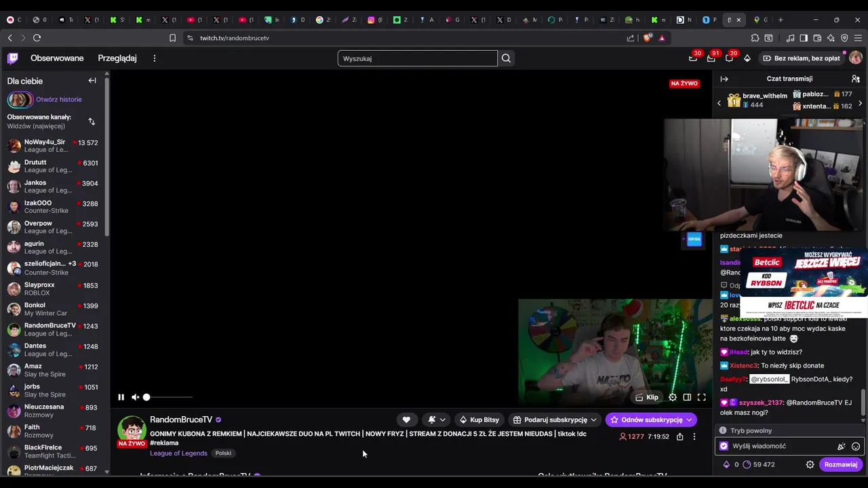Click the heart follow button
This screenshot has width=868, height=488.
[x=406, y=420]
